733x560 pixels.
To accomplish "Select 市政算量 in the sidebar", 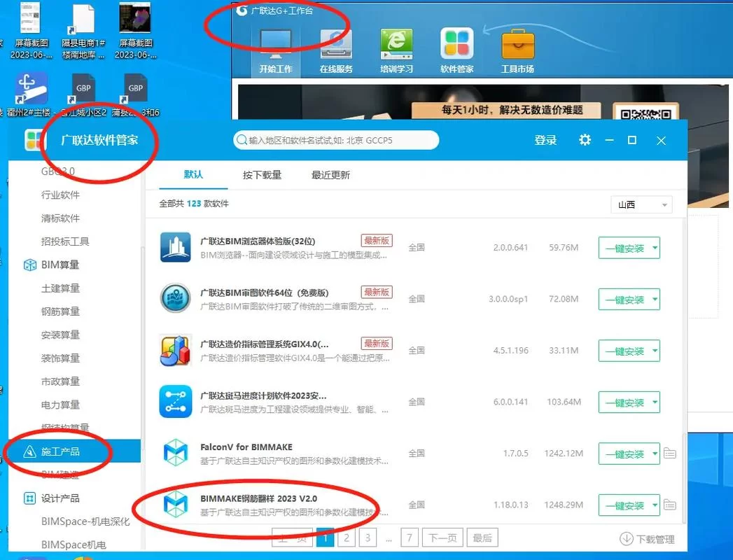I will point(60,381).
